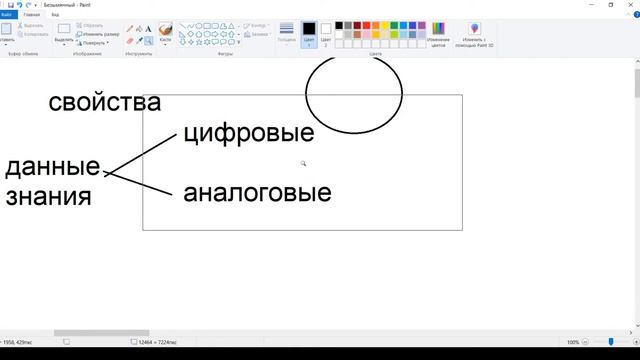
Task: Choose the black palette swatch
Action: [x=339, y=26]
